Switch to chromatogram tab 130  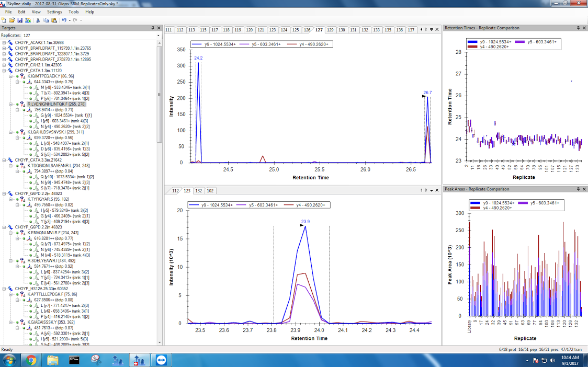pos(342,30)
